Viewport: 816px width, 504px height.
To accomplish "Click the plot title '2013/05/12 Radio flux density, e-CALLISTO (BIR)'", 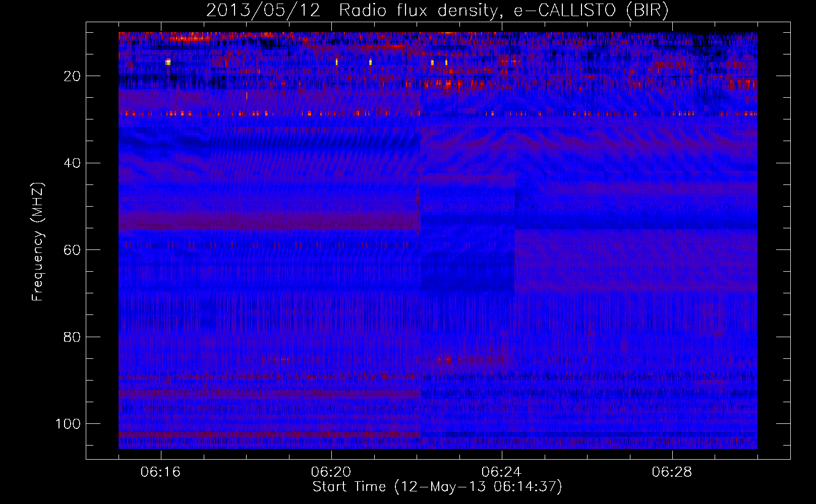I will tap(437, 11).
